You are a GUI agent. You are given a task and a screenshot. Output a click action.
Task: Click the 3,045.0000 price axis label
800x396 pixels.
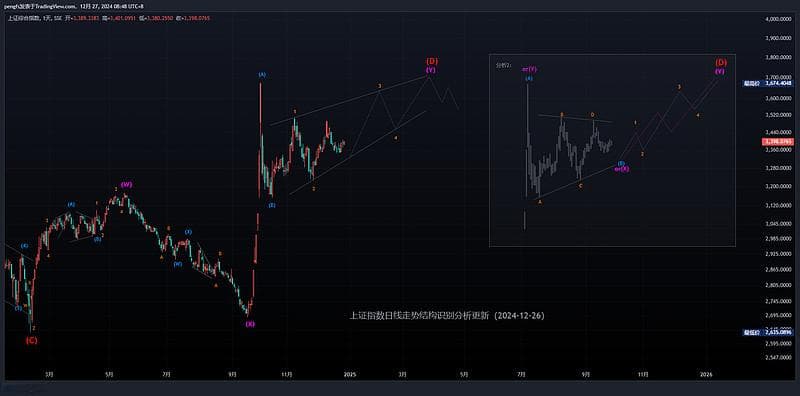(779, 224)
